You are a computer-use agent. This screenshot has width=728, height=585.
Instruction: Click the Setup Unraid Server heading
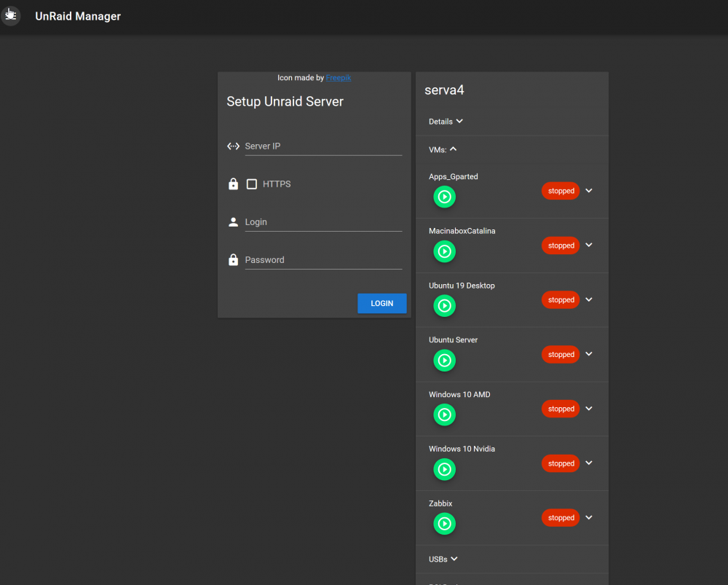[285, 102]
